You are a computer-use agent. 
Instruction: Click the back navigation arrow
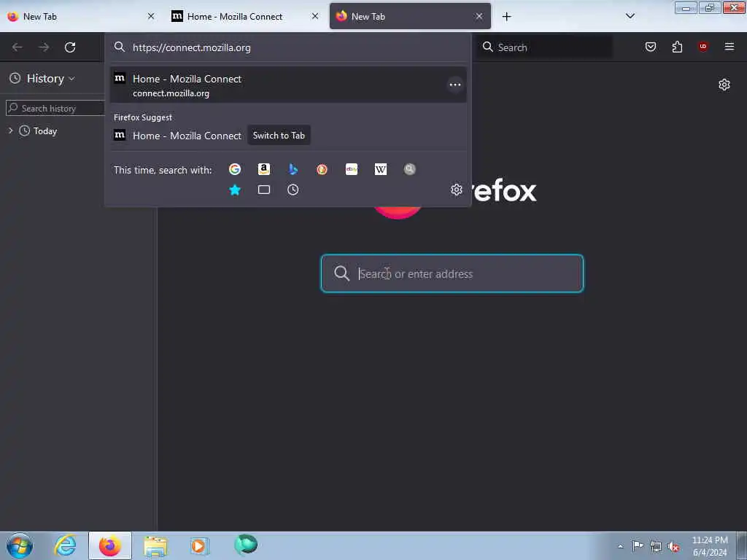(x=18, y=47)
